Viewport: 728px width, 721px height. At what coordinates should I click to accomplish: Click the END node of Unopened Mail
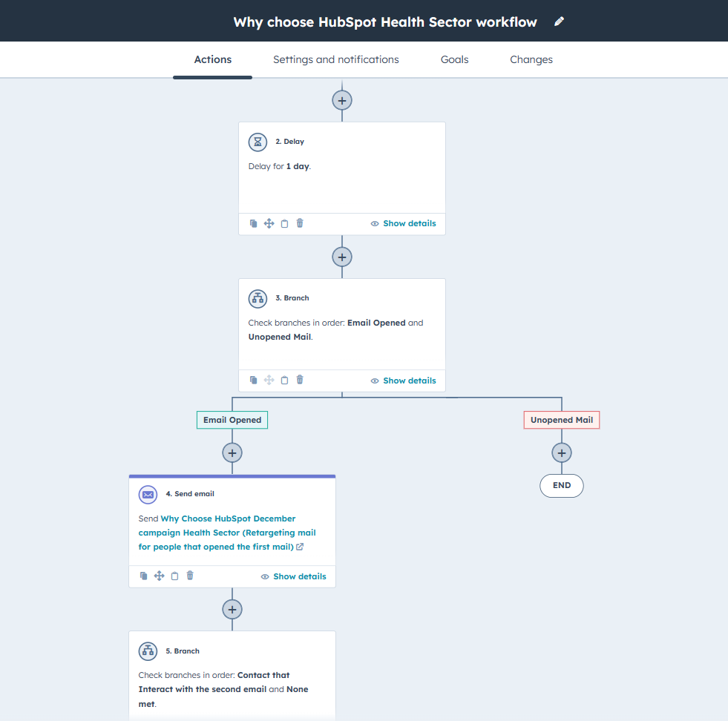562,485
